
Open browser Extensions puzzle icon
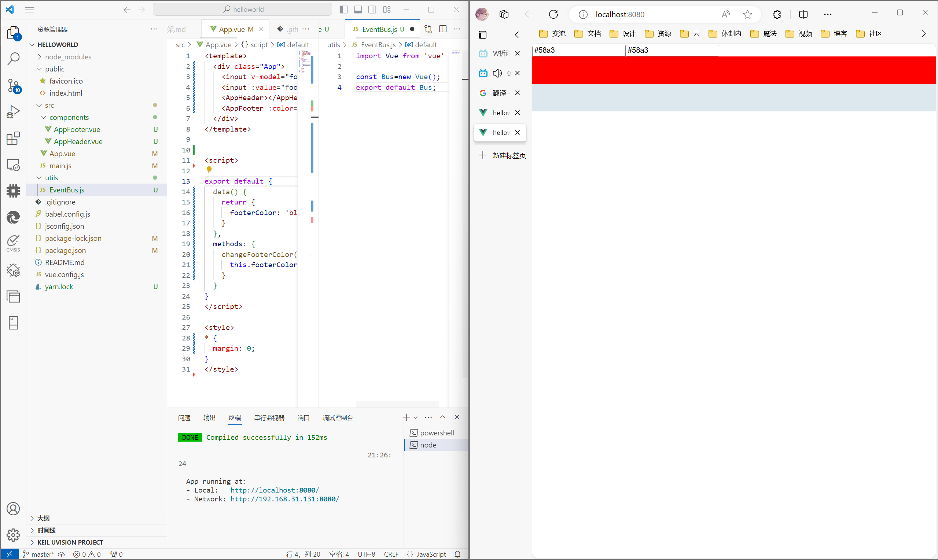click(x=776, y=14)
